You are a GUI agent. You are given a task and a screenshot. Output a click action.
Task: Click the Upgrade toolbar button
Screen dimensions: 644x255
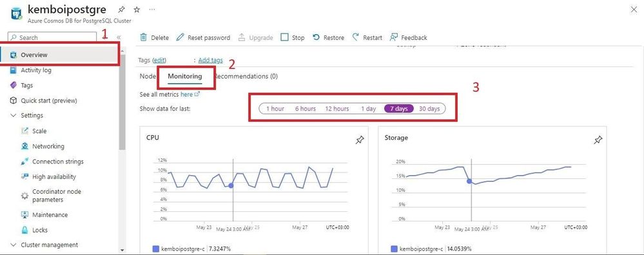(255, 37)
